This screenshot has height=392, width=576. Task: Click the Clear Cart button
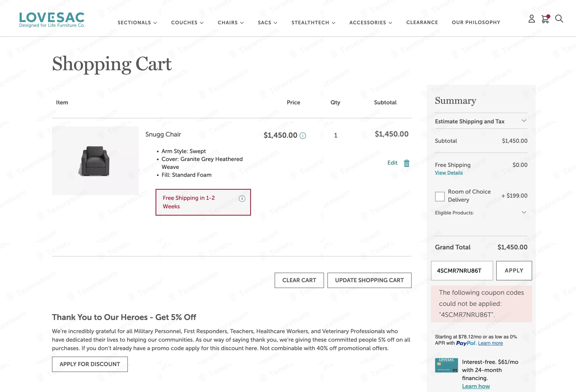click(299, 280)
